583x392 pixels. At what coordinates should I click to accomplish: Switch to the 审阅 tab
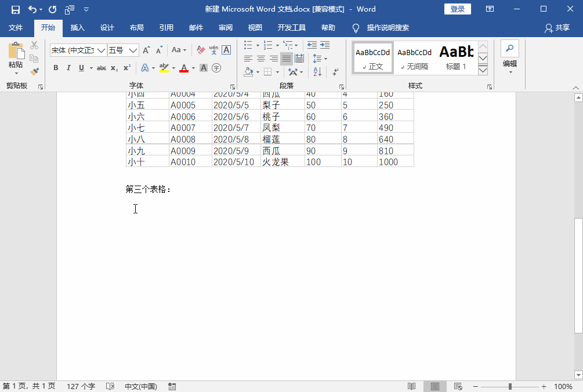(225, 28)
